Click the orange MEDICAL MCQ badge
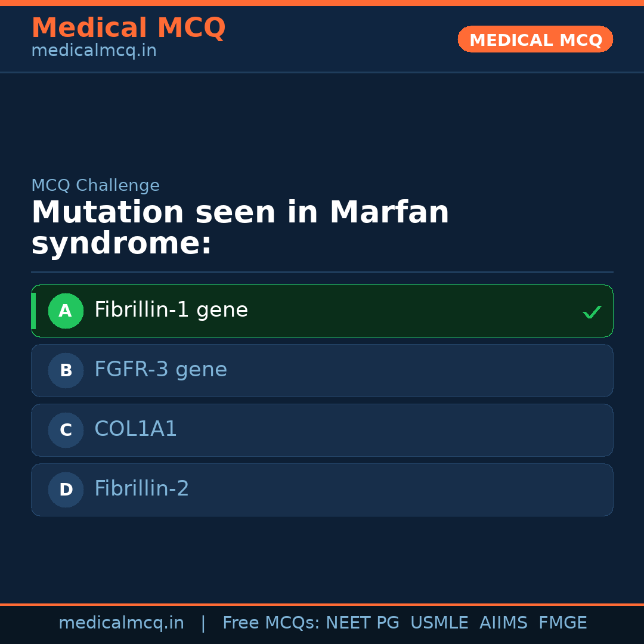The width and height of the screenshot is (644, 644). [535, 40]
